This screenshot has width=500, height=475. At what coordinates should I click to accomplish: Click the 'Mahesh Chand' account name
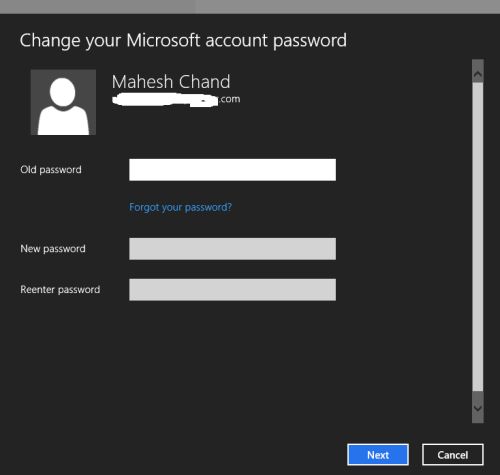[x=171, y=82]
